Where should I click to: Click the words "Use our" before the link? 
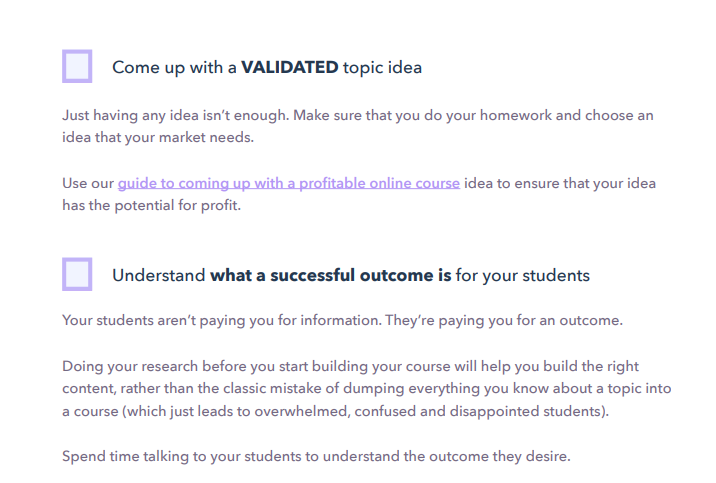(88, 184)
